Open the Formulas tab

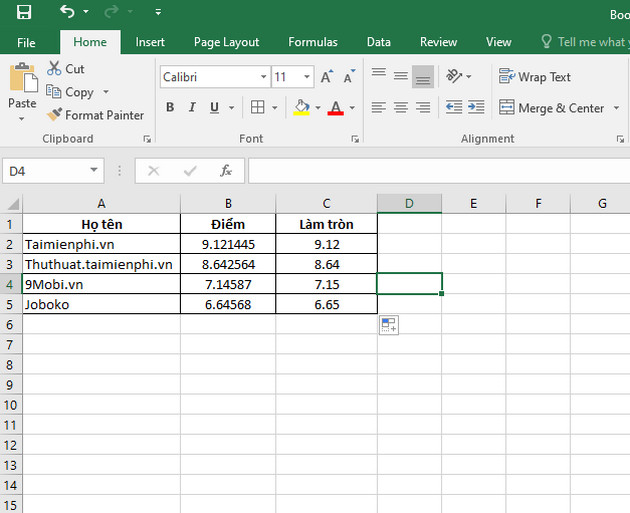click(x=313, y=42)
